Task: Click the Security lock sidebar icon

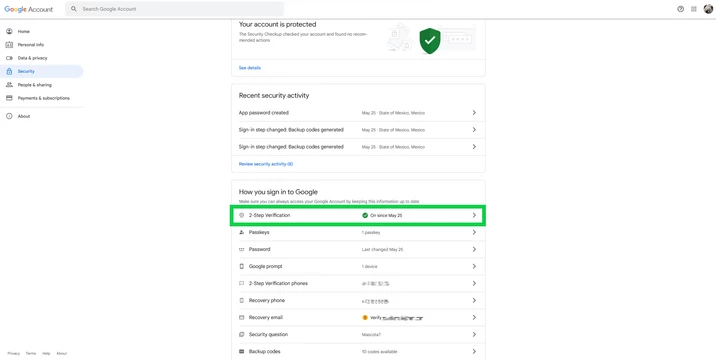Action: pyautogui.click(x=9, y=71)
